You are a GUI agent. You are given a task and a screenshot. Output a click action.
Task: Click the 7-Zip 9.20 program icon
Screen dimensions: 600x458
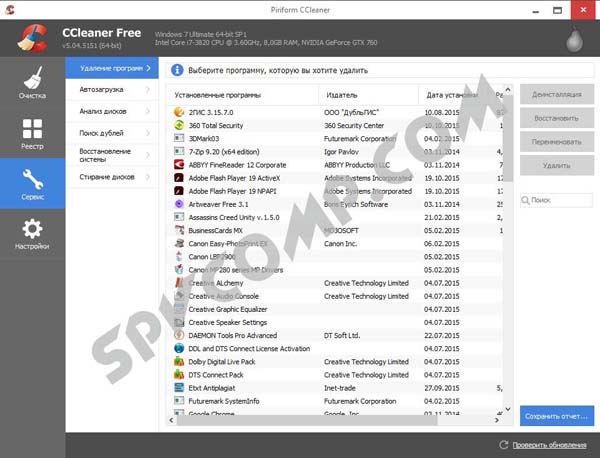pos(179,151)
